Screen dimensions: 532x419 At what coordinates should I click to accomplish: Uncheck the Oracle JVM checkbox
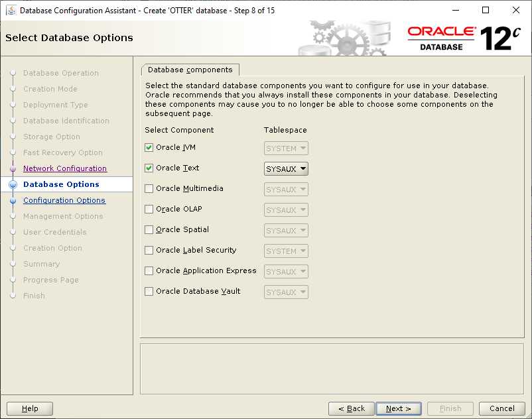point(149,147)
